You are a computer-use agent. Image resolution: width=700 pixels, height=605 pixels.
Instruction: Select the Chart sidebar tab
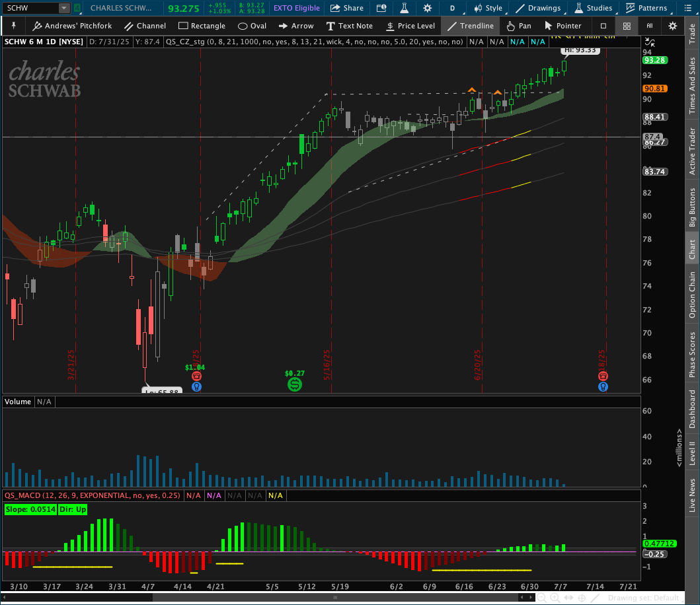[x=693, y=250]
